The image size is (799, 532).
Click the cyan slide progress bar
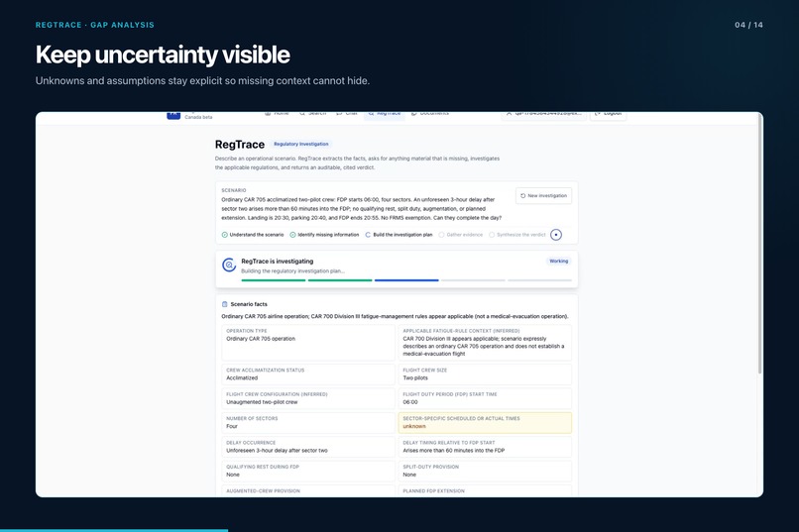tap(114, 530)
